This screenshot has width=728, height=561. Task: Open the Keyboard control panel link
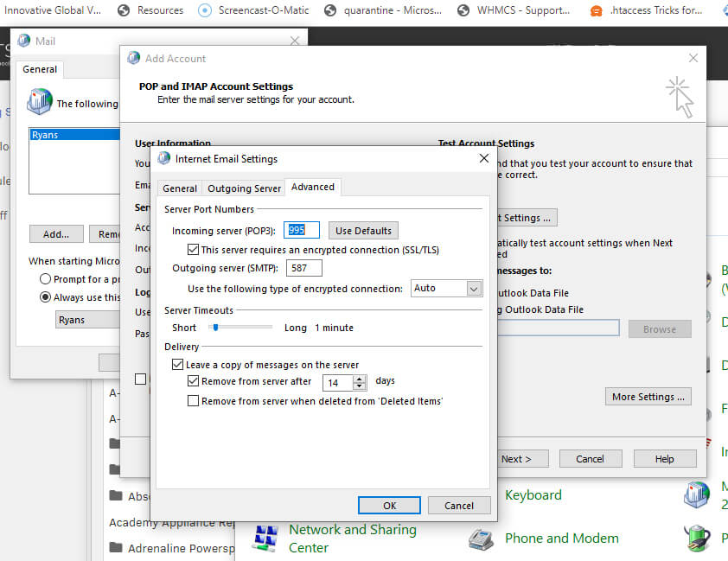tap(533, 495)
